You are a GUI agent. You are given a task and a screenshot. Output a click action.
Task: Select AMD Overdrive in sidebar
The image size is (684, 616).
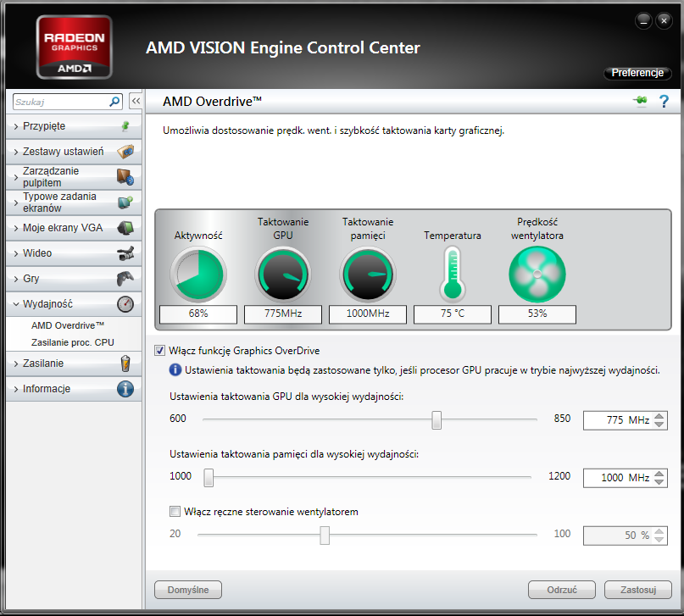pos(68,325)
